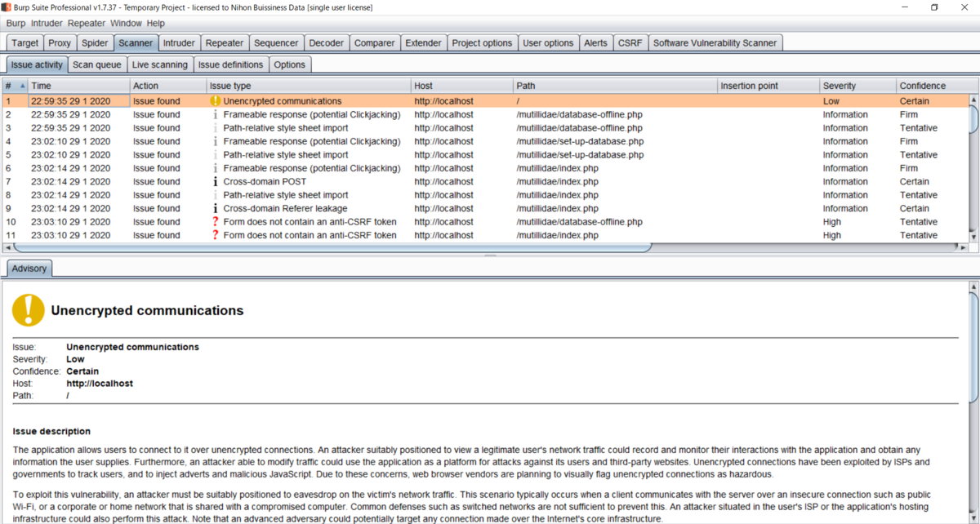Screen dimensions: 980x524
Task: Switch to the Repeater tool tab
Action: click(x=225, y=42)
